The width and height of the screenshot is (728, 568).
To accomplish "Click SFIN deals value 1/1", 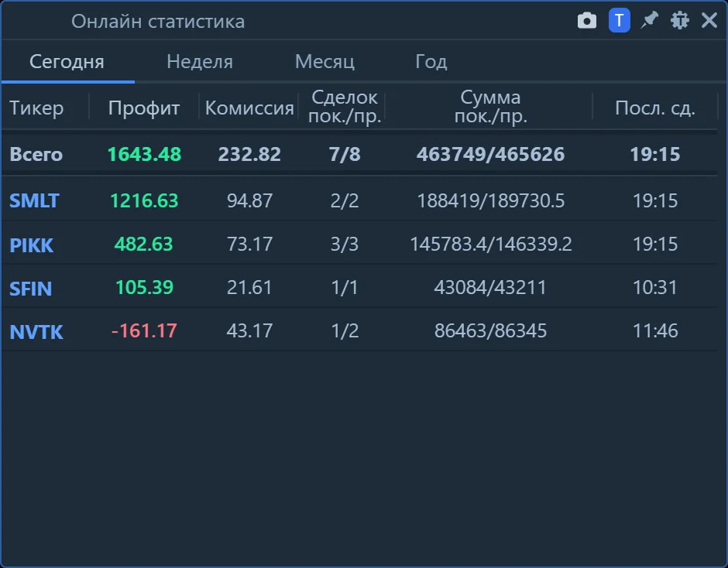I will tap(345, 288).
